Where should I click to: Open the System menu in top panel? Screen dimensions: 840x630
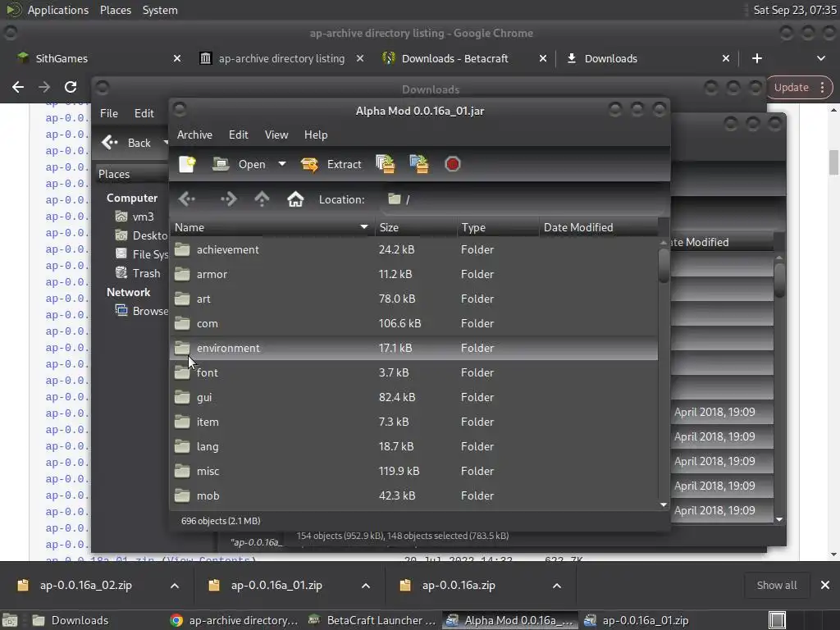tap(160, 10)
